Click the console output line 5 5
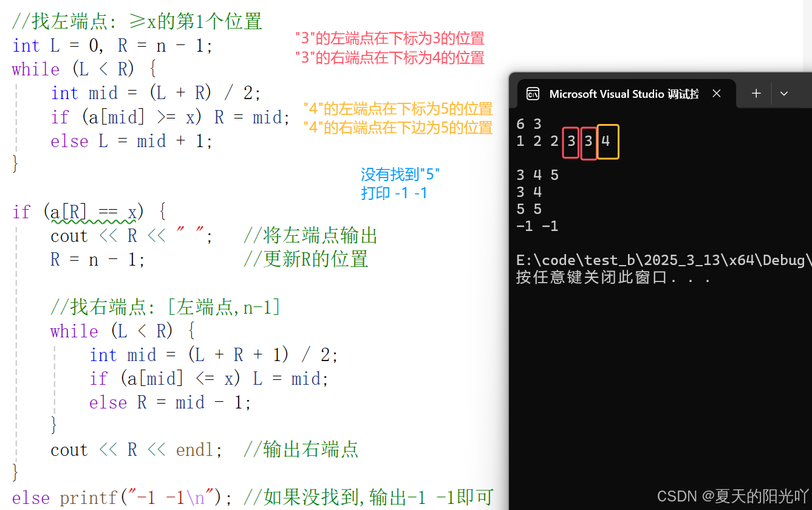812x510 pixels. coord(528,209)
